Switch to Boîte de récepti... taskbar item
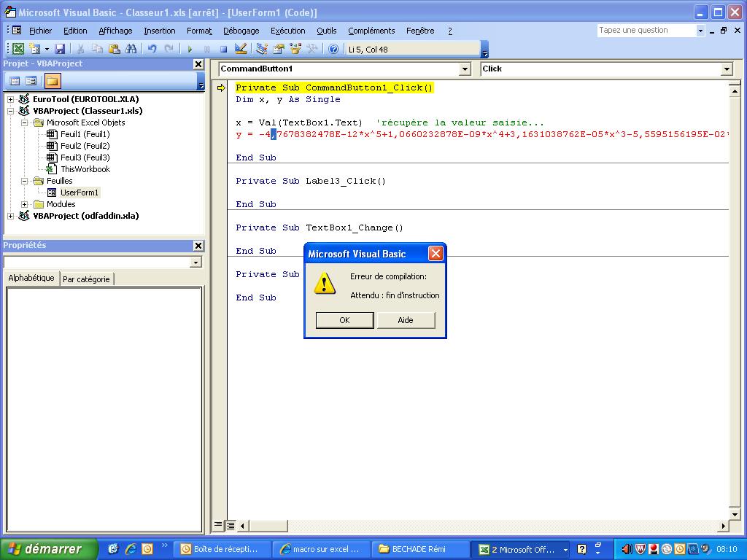Image resolution: width=747 pixels, height=560 pixels. pyautogui.click(x=222, y=549)
